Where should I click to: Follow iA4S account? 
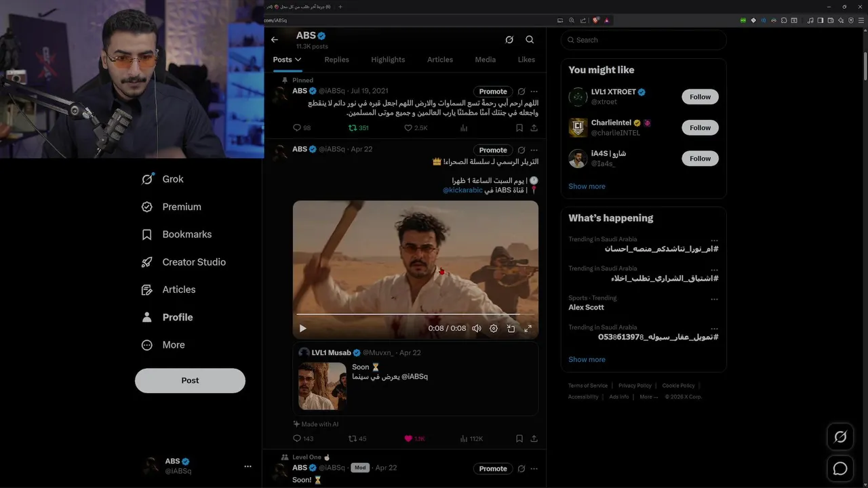(x=701, y=159)
